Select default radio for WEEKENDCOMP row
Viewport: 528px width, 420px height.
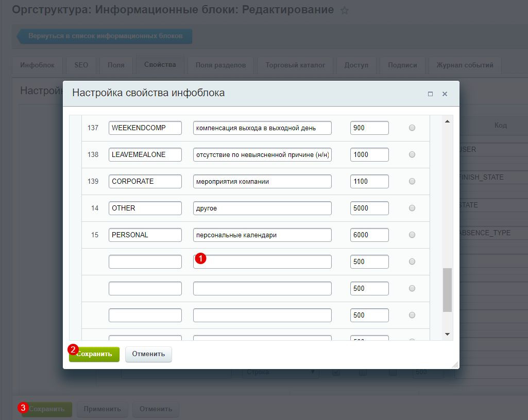click(412, 128)
